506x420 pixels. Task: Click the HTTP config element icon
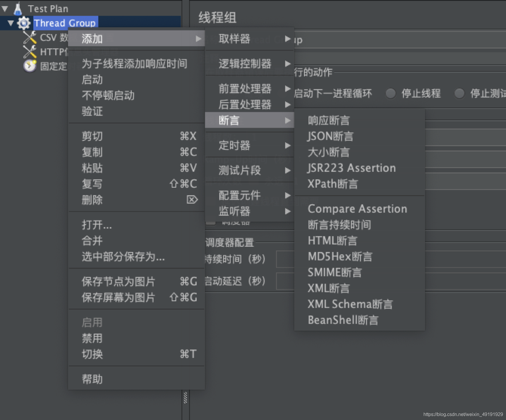point(30,52)
